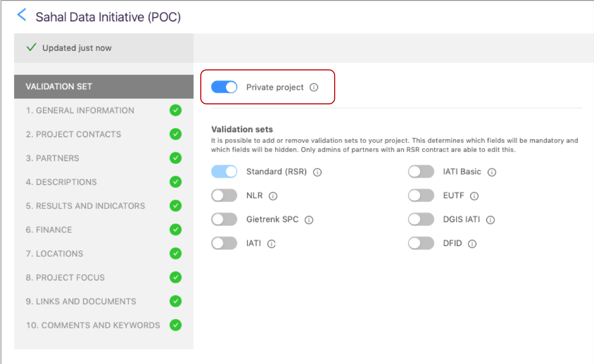The image size is (594, 364).
Task: Click green checkmark for Results and Indicators
Action: (x=175, y=206)
